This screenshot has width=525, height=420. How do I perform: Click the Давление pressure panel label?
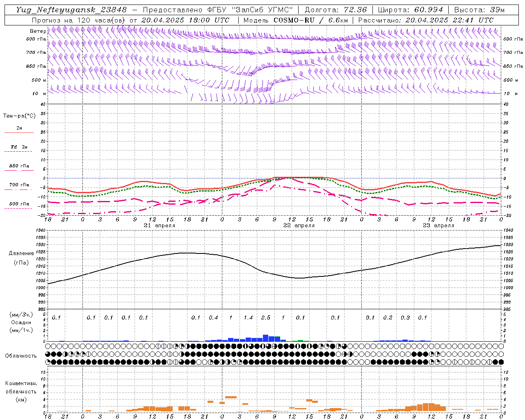21,253
